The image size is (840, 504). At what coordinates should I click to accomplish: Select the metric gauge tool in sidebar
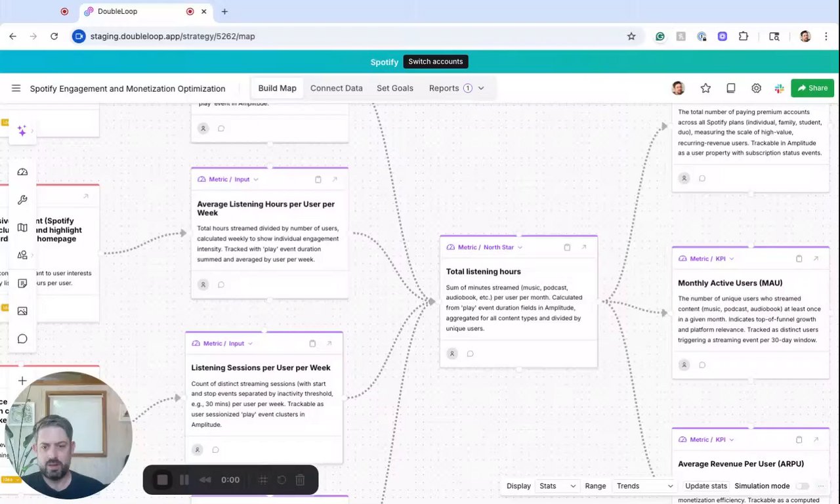[22, 172]
